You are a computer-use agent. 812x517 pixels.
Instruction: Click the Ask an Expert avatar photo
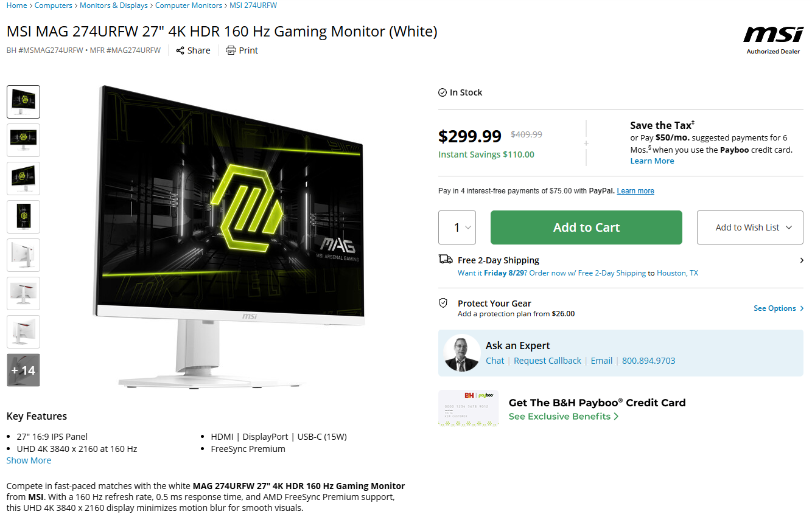point(462,353)
